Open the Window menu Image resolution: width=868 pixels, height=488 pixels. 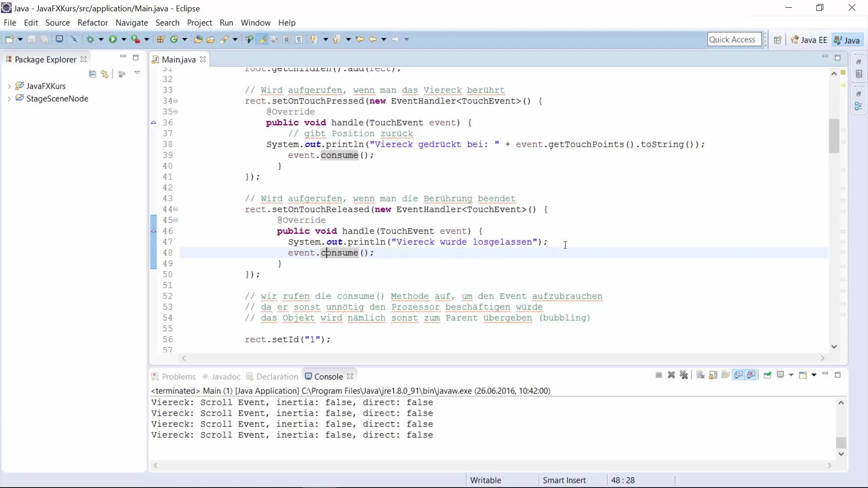[255, 23]
